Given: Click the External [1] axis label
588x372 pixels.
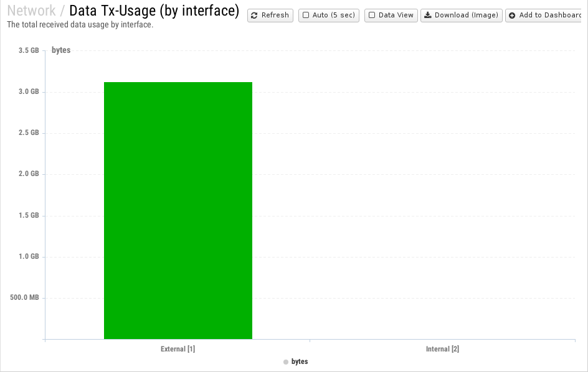Looking at the screenshot, I should [x=178, y=349].
